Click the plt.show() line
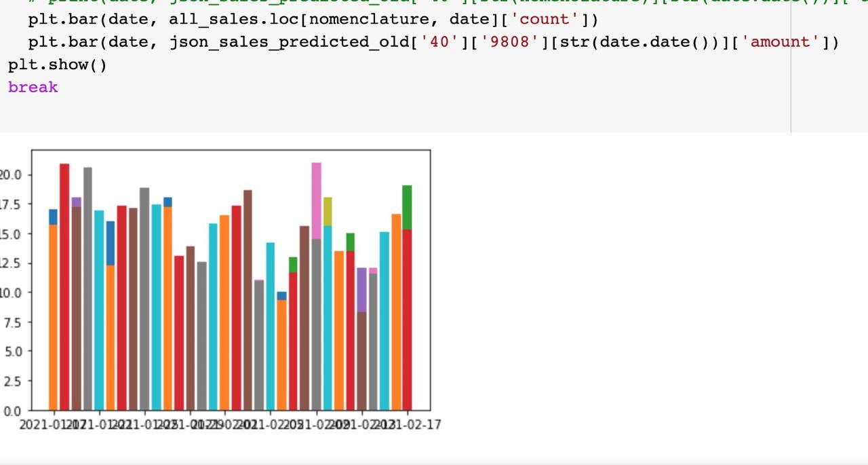Screen dimensions: 868x465 pyautogui.click(x=58, y=65)
